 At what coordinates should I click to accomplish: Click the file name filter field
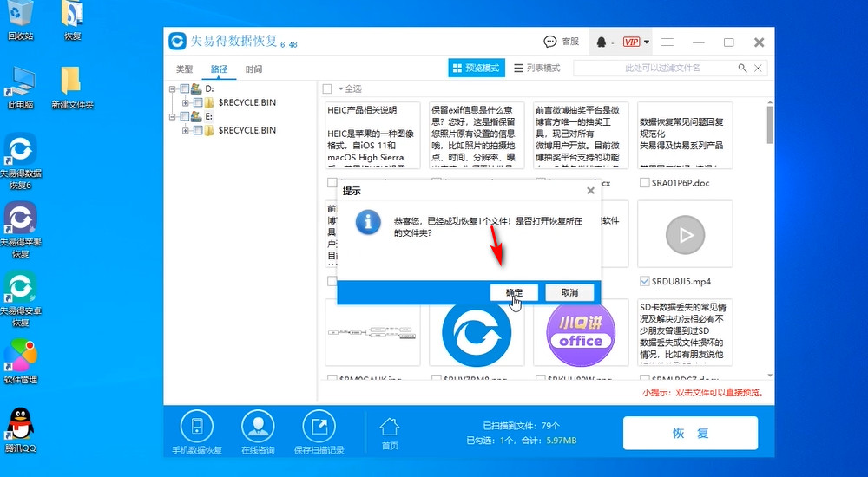[x=661, y=68]
